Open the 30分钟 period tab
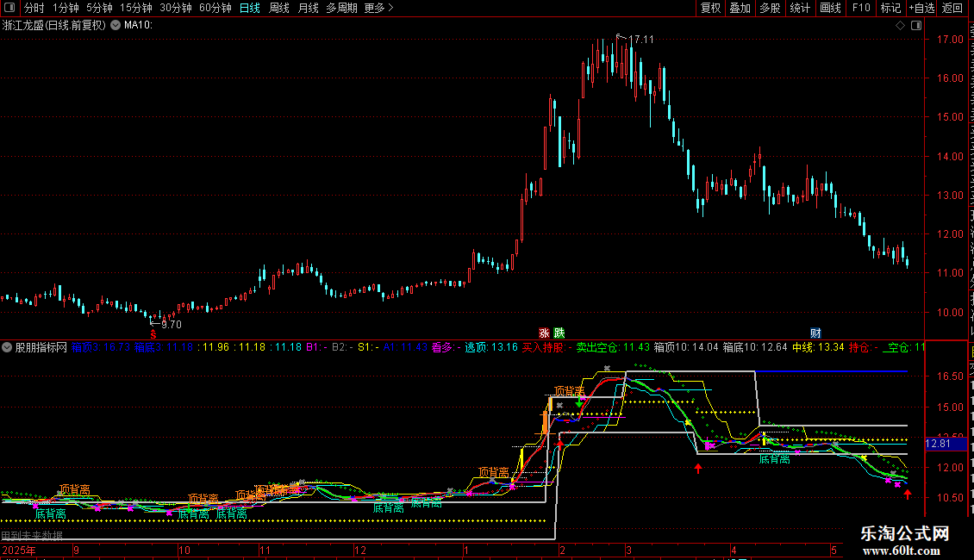Viewport: 974px width, 560px height. [176, 8]
